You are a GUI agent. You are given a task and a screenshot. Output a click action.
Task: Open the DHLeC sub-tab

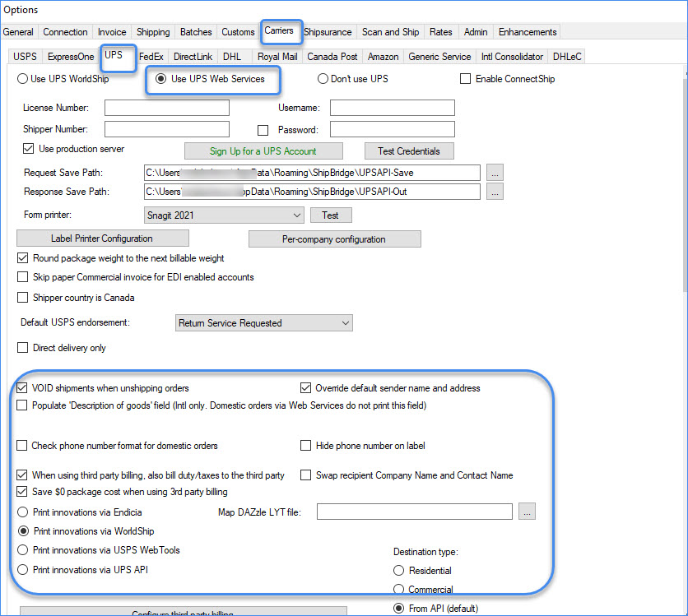pos(567,57)
